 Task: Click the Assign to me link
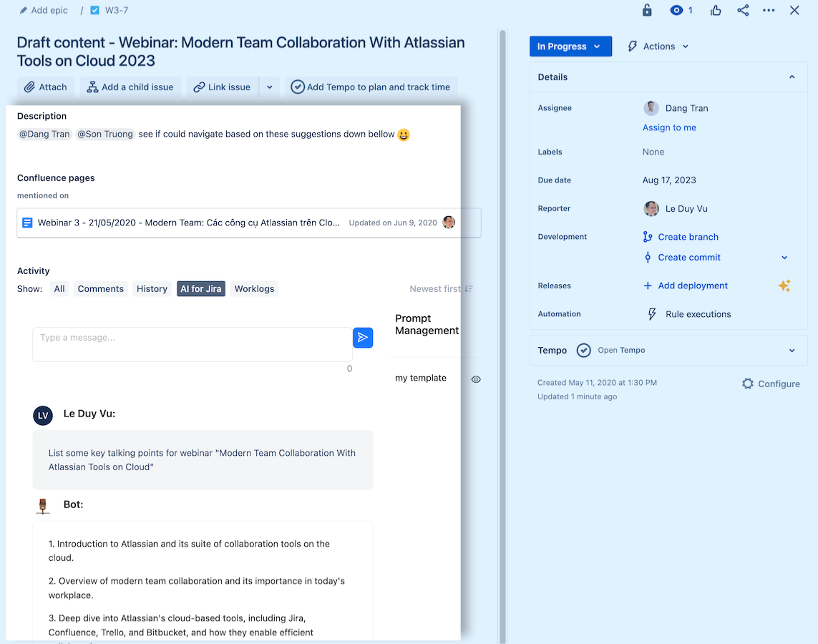pos(669,128)
